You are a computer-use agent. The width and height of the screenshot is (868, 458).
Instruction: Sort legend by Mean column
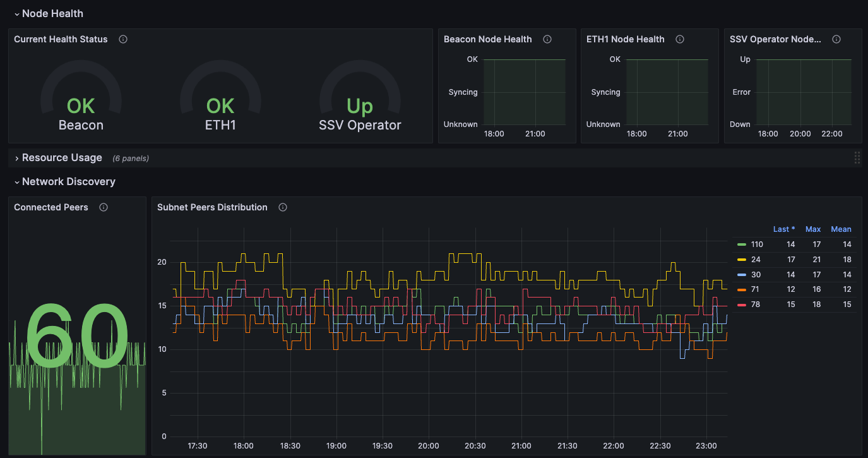point(841,229)
